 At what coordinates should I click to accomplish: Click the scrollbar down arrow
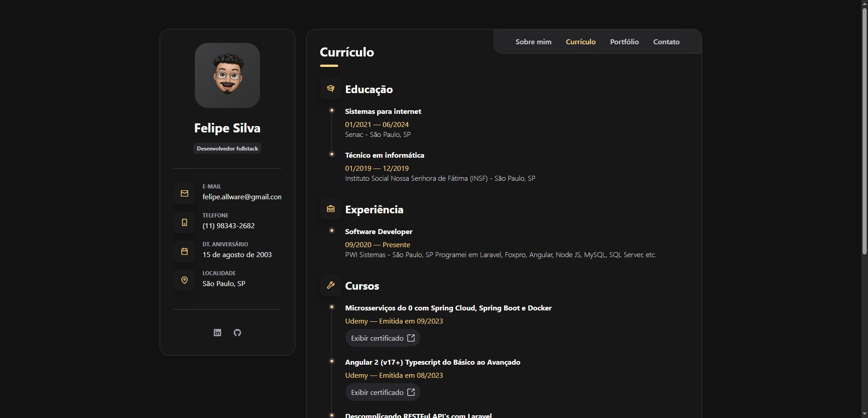(864, 414)
